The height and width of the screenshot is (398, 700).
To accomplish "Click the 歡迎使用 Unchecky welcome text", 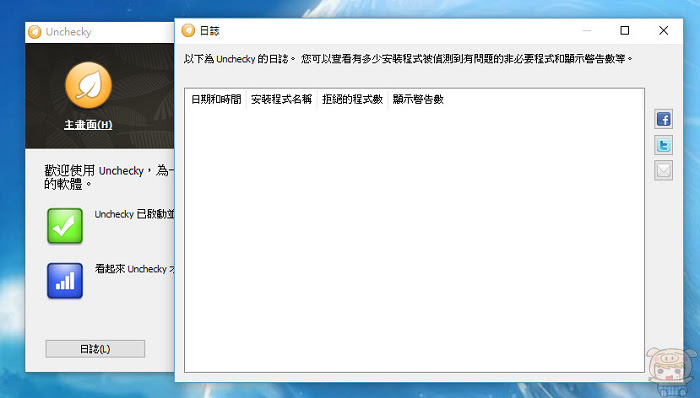I will click(109, 177).
